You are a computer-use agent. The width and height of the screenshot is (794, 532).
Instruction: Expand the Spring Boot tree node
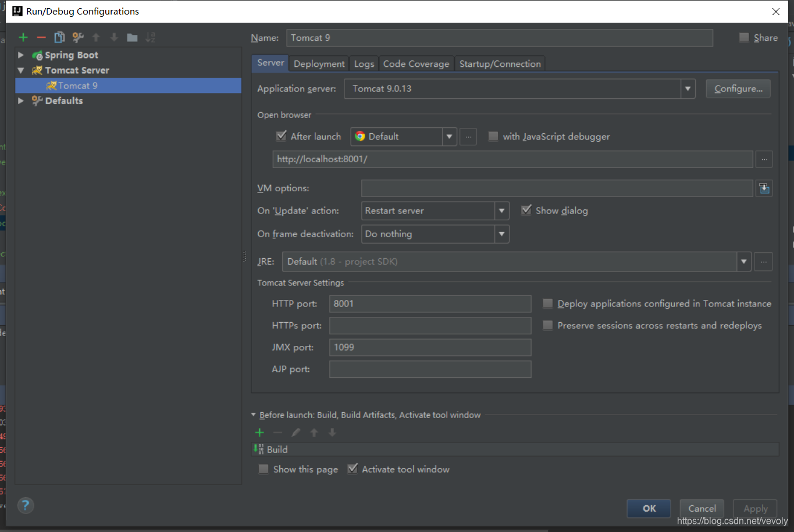pos(21,55)
